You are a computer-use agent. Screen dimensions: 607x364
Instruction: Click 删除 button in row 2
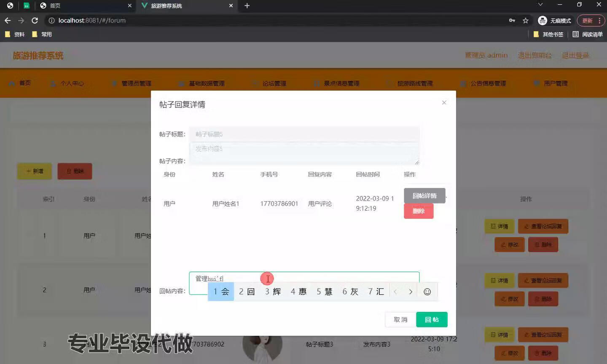pos(543,299)
